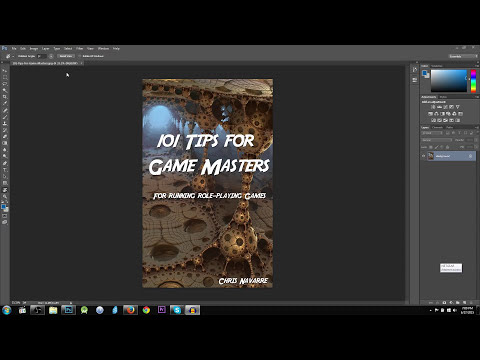This screenshot has width=480, height=360.
Task: Open the Layer menu
Action: 46,48
